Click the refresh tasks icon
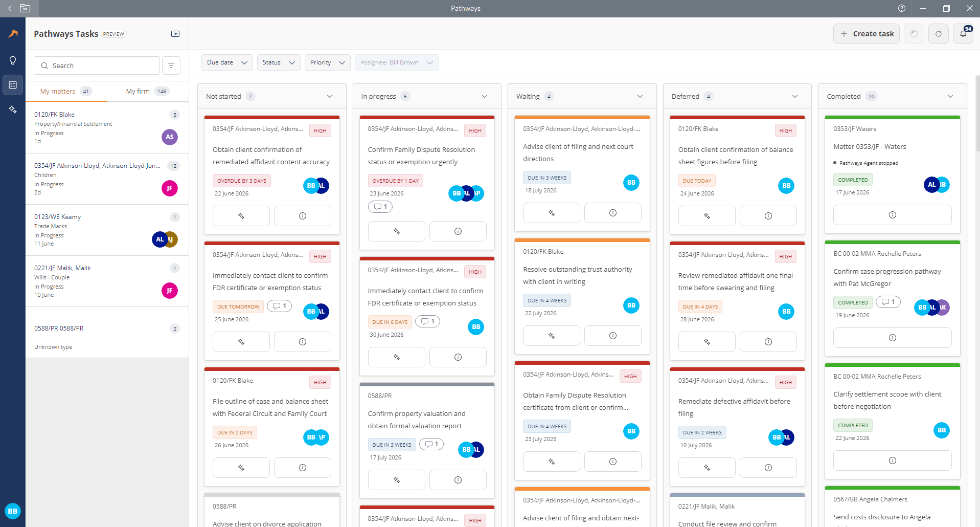Screen dimensions: 980x527 [x=939, y=34]
